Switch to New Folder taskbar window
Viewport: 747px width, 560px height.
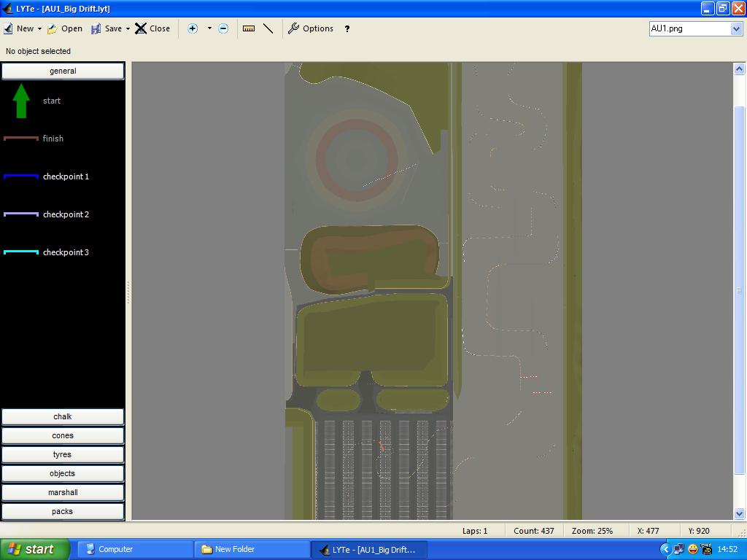[252, 549]
